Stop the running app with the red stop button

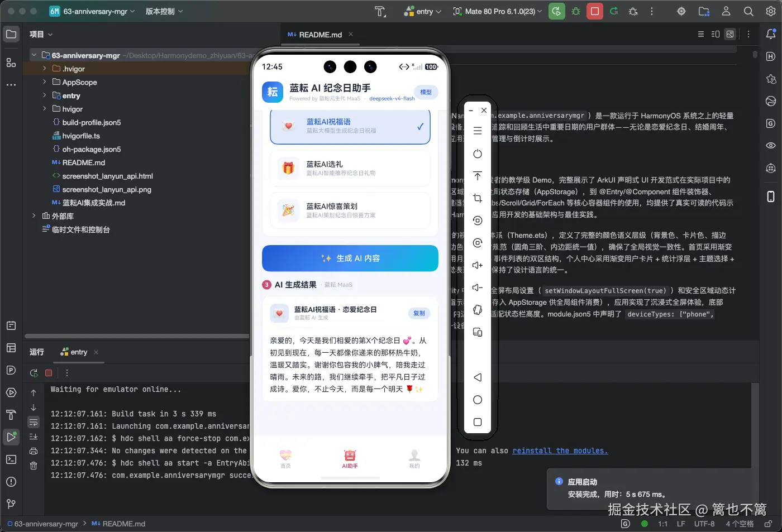[x=595, y=11]
